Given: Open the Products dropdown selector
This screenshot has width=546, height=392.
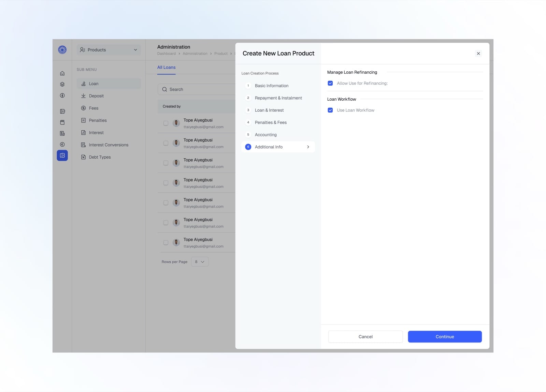Looking at the screenshot, I should [x=109, y=50].
